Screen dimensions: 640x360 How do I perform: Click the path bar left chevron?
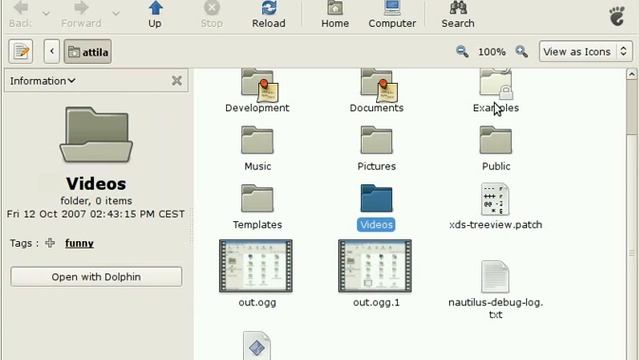click(x=52, y=51)
